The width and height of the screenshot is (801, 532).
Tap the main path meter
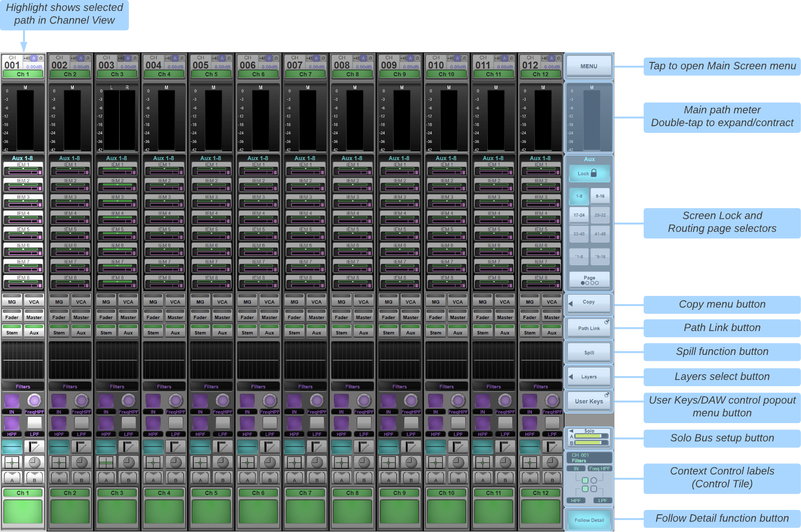tap(589, 118)
